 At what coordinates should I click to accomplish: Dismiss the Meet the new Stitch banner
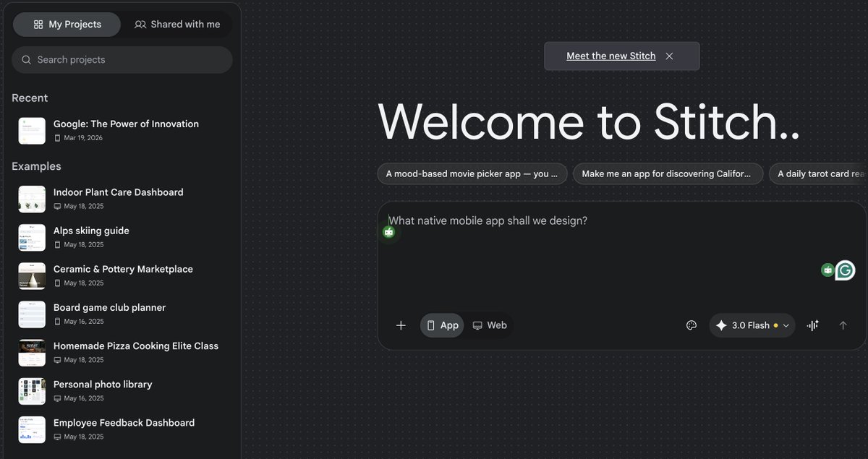pyautogui.click(x=669, y=56)
